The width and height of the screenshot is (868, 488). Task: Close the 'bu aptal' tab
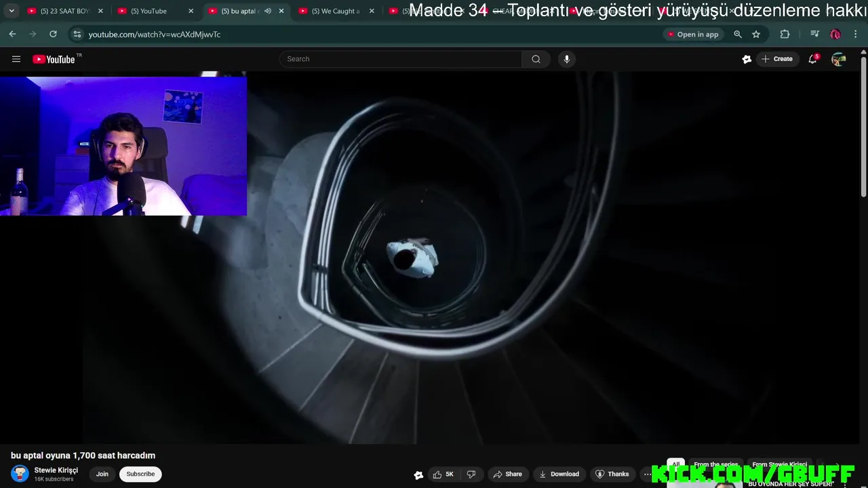click(281, 11)
